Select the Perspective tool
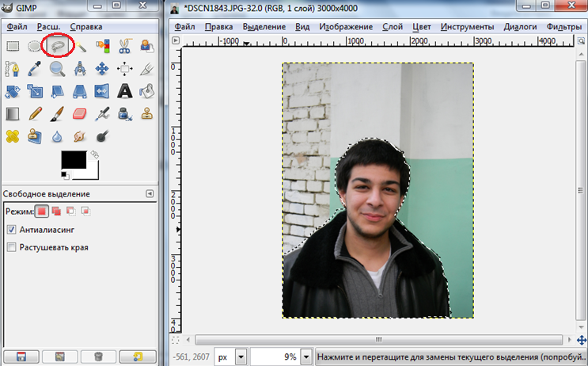The width and height of the screenshot is (588, 366). point(80,91)
